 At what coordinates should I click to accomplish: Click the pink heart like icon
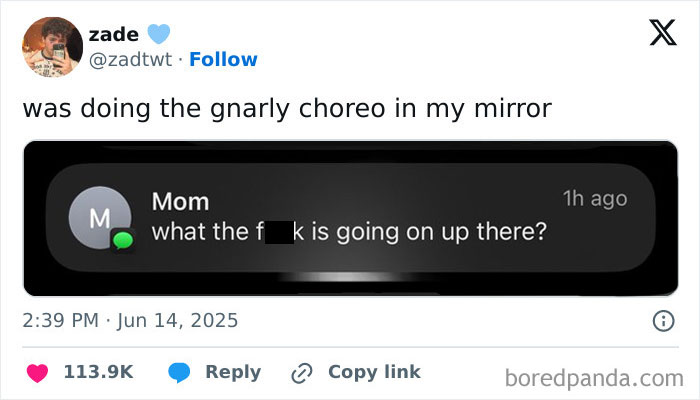tap(38, 372)
